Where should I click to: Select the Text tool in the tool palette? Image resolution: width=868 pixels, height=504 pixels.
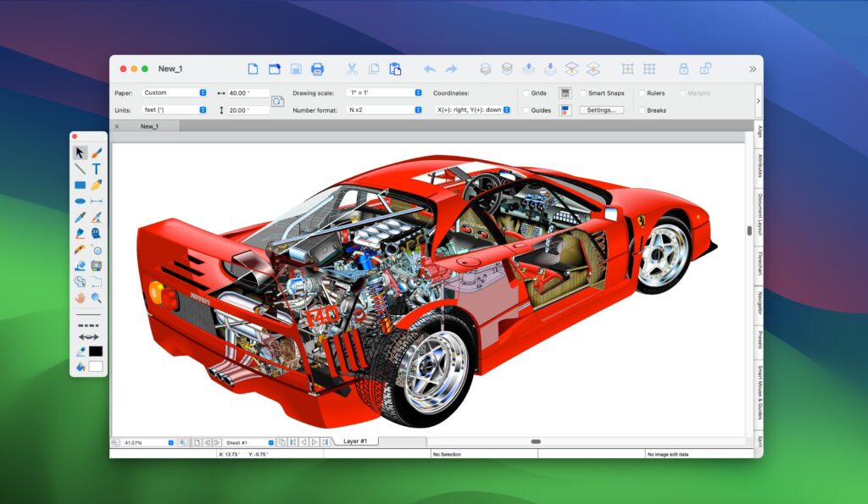[x=96, y=169]
